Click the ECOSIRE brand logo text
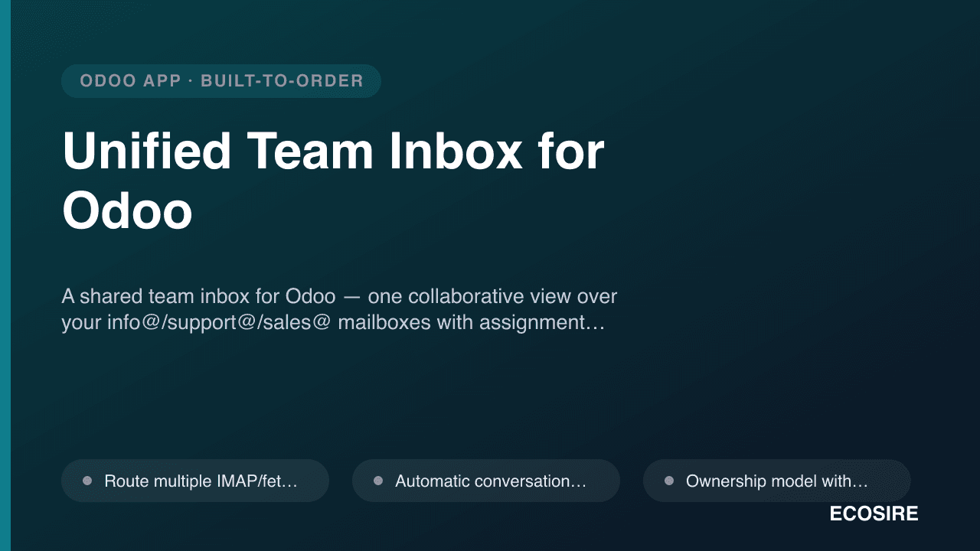 pyautogui.click(x=874, y=514)
